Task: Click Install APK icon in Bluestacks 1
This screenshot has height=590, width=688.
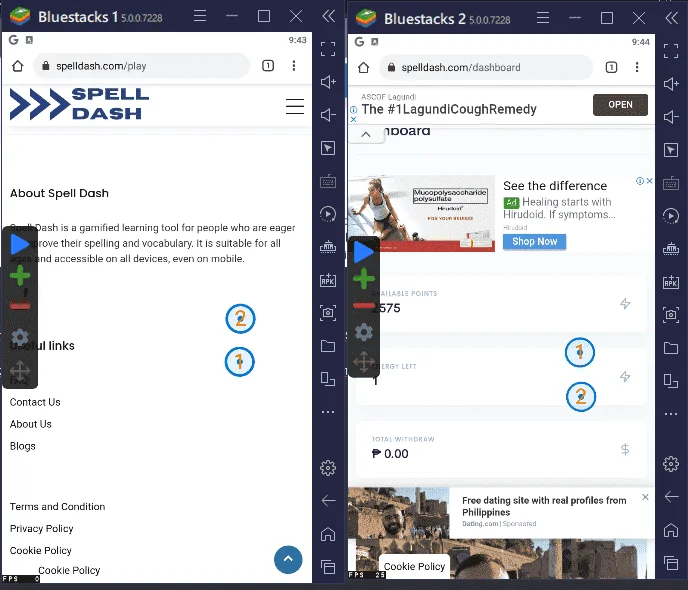Action: [328, 280]
